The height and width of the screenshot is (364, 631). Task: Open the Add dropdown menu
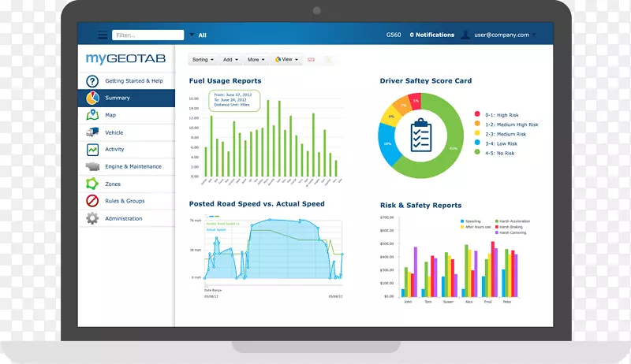pos(230,60)
